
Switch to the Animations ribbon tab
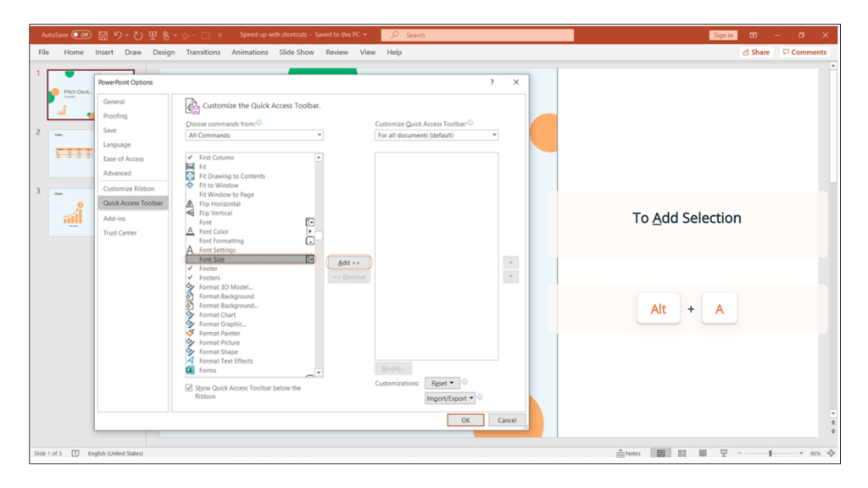249,52
